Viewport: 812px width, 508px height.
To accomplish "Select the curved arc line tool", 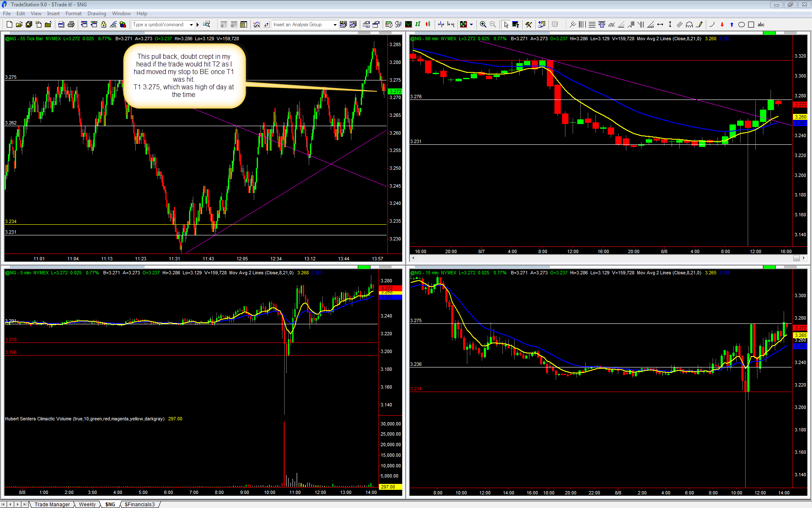I will tap(712, 25).
